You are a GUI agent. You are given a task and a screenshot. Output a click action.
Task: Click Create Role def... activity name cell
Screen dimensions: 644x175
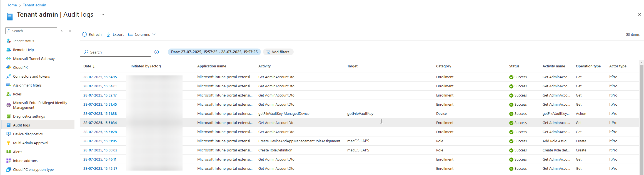tap(556, 150)
